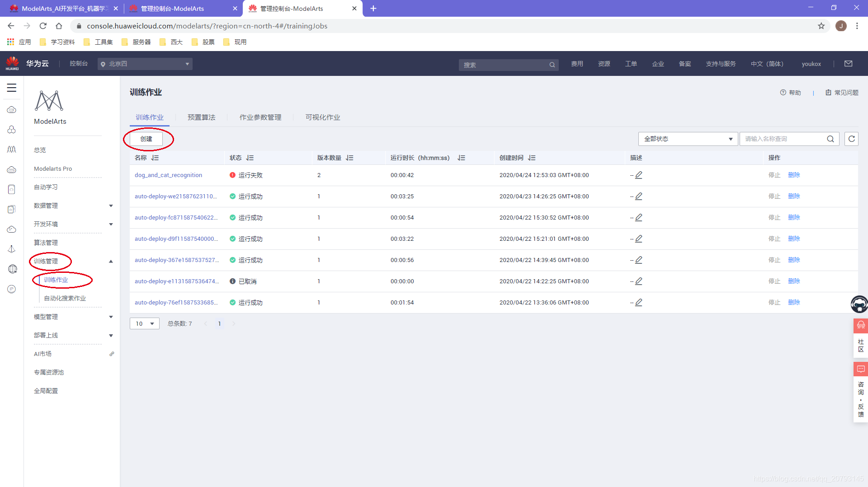Viewport: 868px width, 487px height.
Task: Sort the table by name column
Action: pyautogui.click(x=155, y=158)
